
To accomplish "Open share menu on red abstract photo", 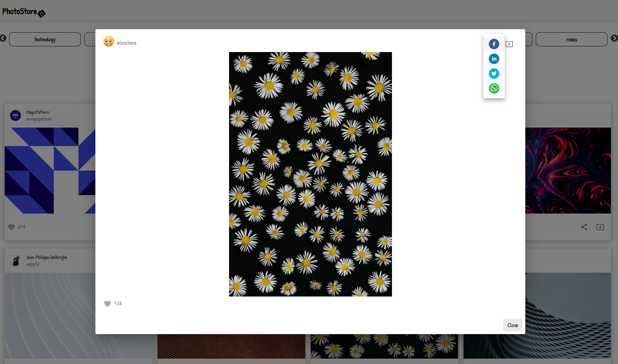I will (584, 227).
